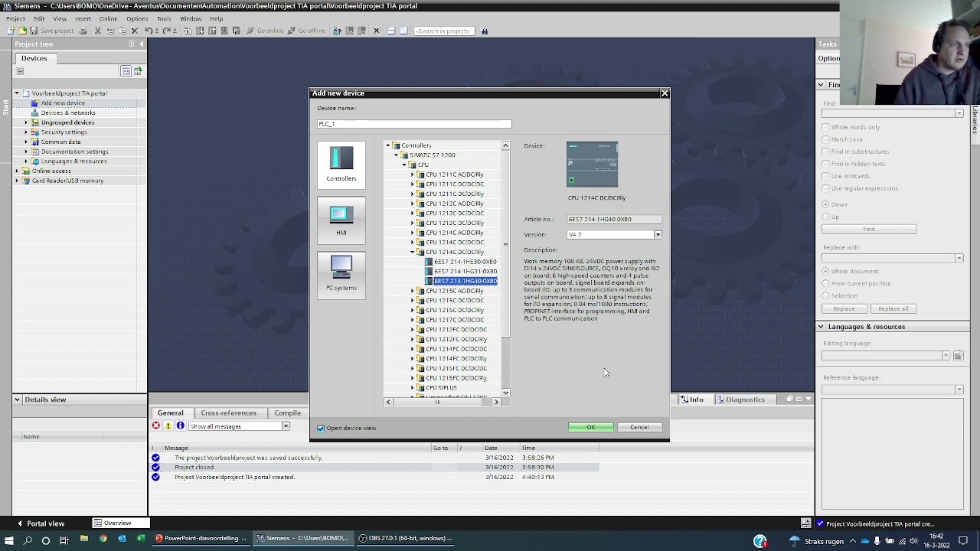Viewport: 980px width, 551px height.
Task: Toggle the Open device view checkbox
Action: (322, 428)
